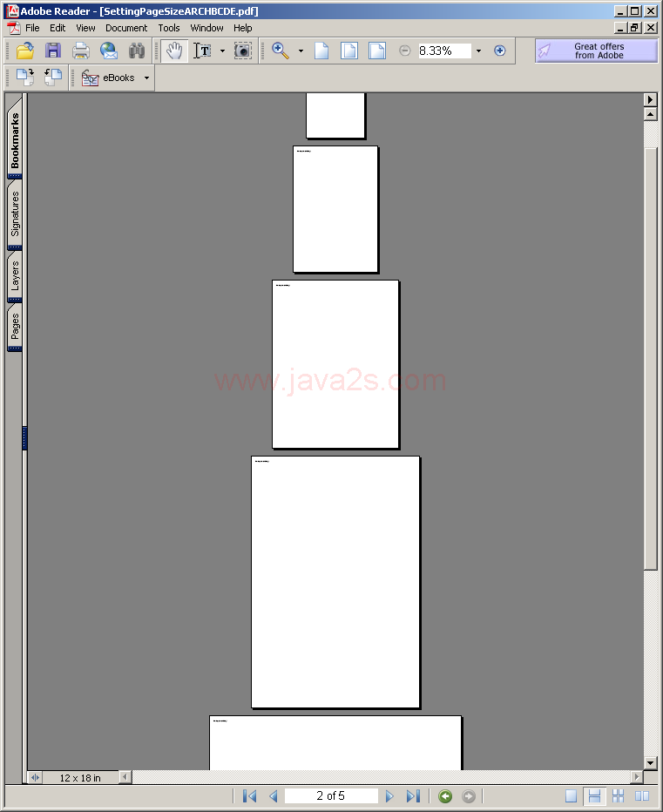The image size is (663, 812).
Task: Toggle navigation pane icon beside page size
Action: 35,777
